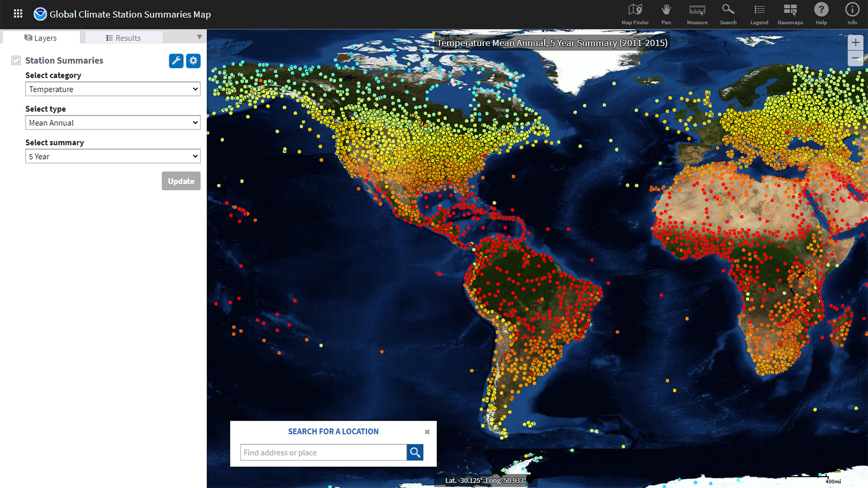Toggle the Station Summaries layer checkbox
This screenshot has width=868, height=488.
click(x=16, y=60)
